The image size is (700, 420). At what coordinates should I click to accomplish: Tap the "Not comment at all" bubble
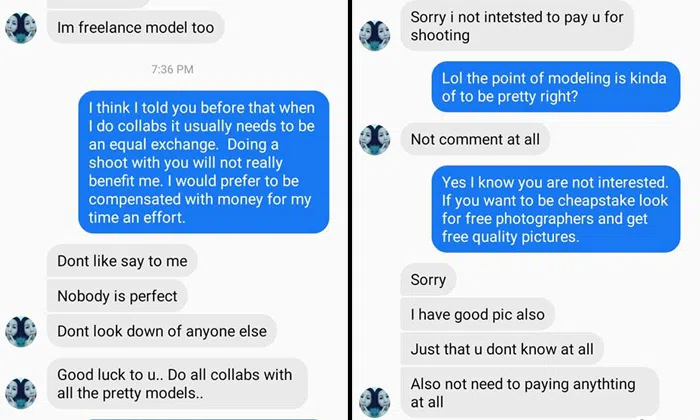(x=475, y=140)
